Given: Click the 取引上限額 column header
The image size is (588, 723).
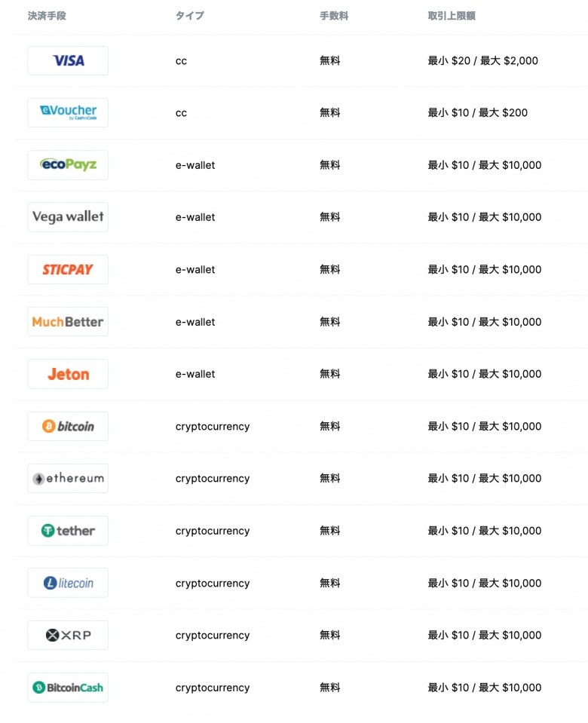Looking at the screenshot, I should click(x=452, y=16).
